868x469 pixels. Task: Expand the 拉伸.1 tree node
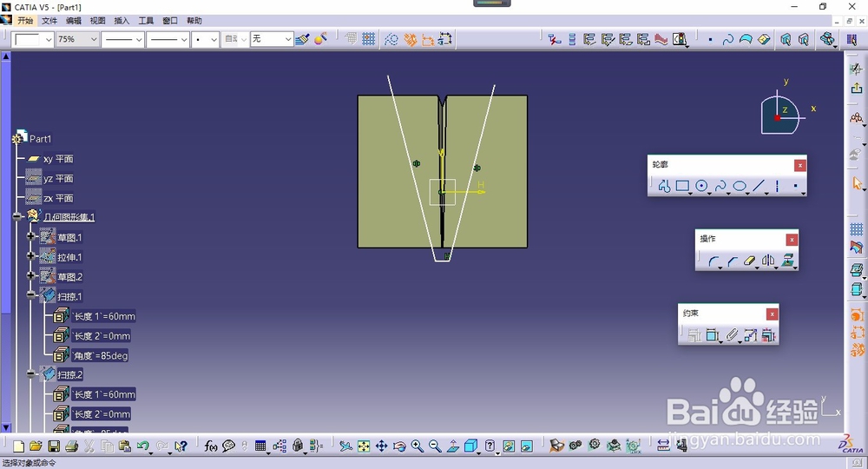click(x=31, y=256)
